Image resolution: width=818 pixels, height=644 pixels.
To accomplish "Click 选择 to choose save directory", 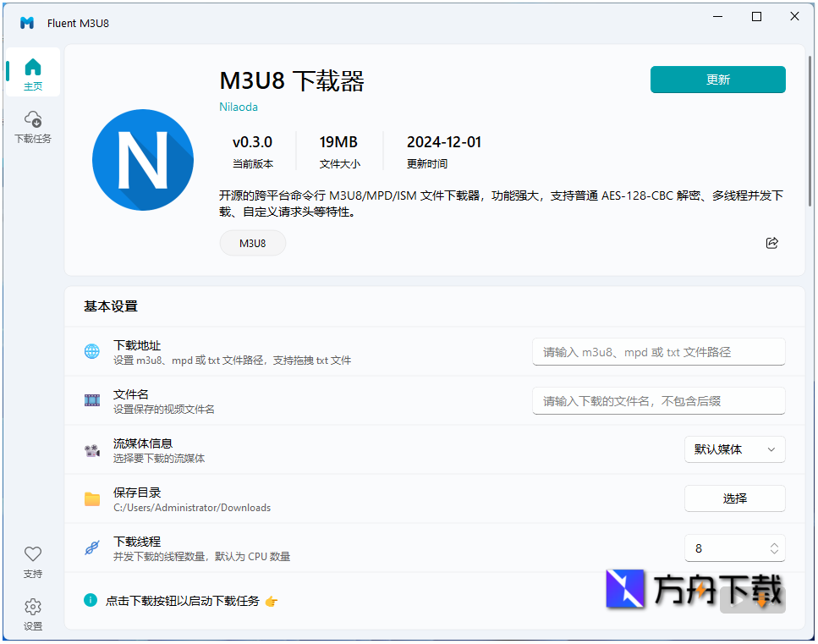I will [734, 498].
